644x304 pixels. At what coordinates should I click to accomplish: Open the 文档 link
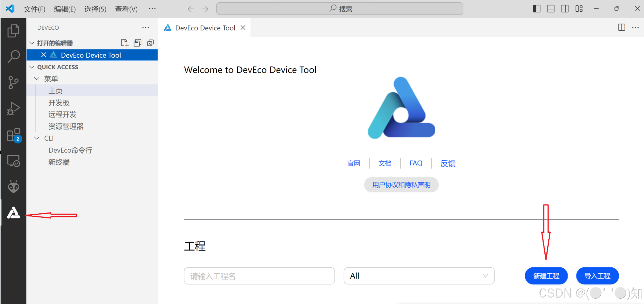tap(385, 163)
